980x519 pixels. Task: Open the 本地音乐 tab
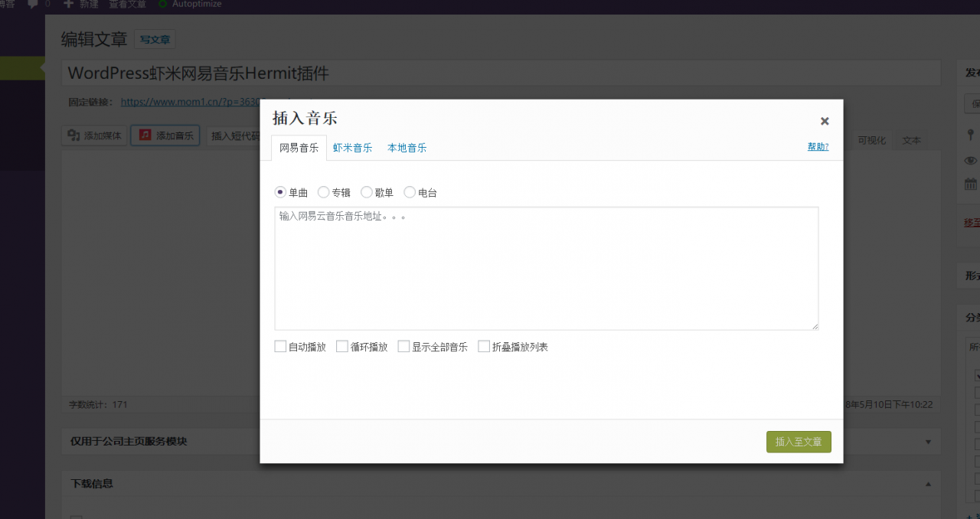407,147
